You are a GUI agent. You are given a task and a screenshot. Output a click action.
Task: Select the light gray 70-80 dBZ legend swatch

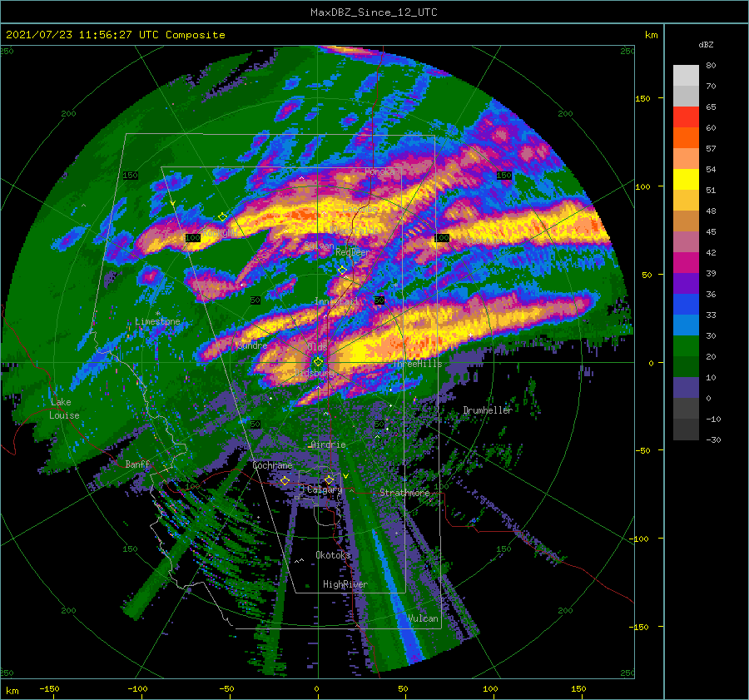coord(686,76)
